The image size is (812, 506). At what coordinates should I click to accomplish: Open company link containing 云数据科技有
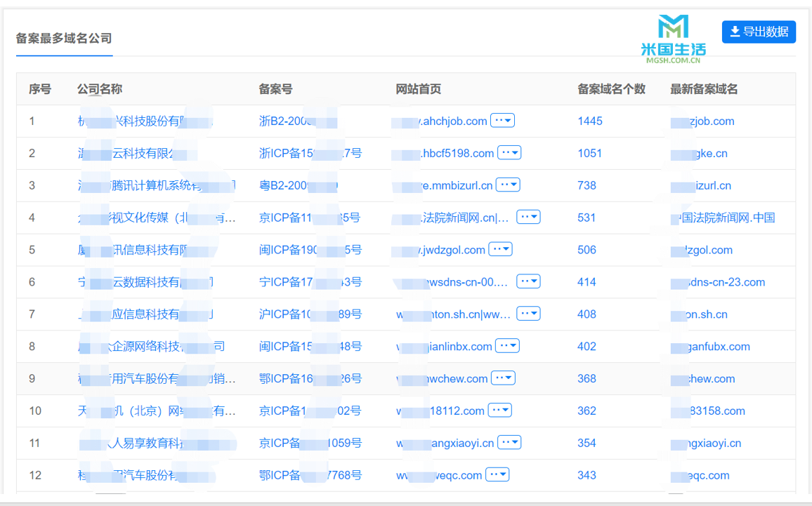pyautogui.click(x=145, y=282)
